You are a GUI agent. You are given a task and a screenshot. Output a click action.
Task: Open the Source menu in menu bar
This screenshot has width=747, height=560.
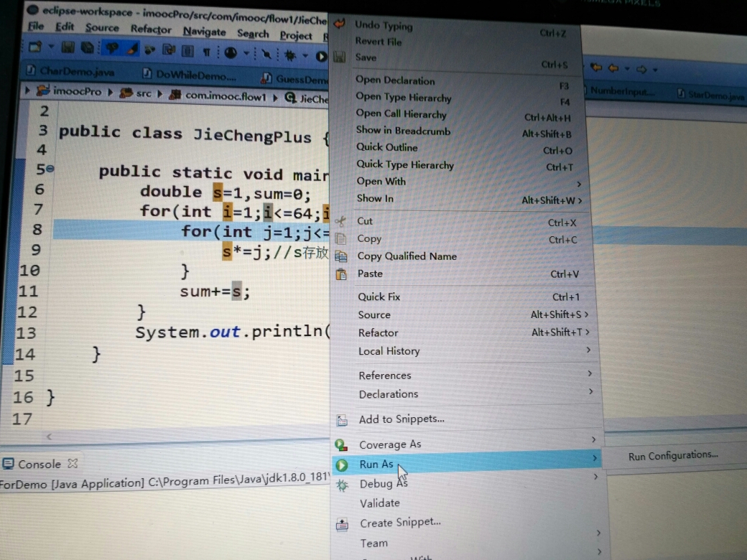point(102,28)
